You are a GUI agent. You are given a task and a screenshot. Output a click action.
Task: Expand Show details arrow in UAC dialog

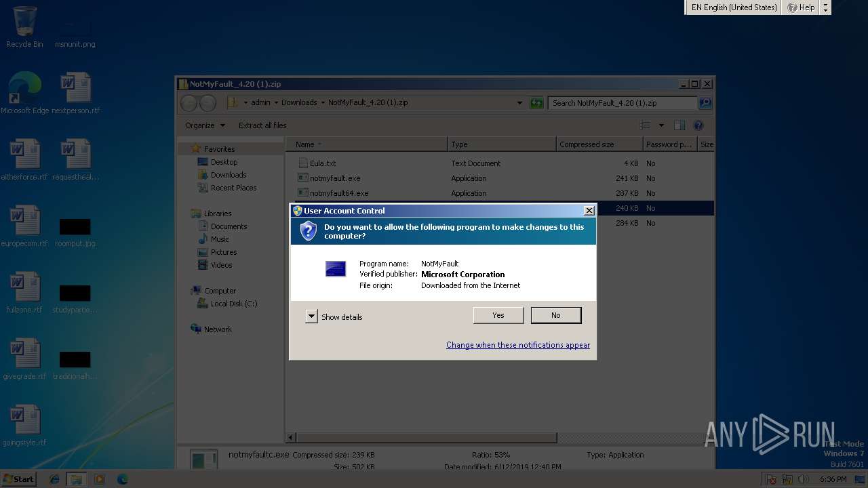311,317
